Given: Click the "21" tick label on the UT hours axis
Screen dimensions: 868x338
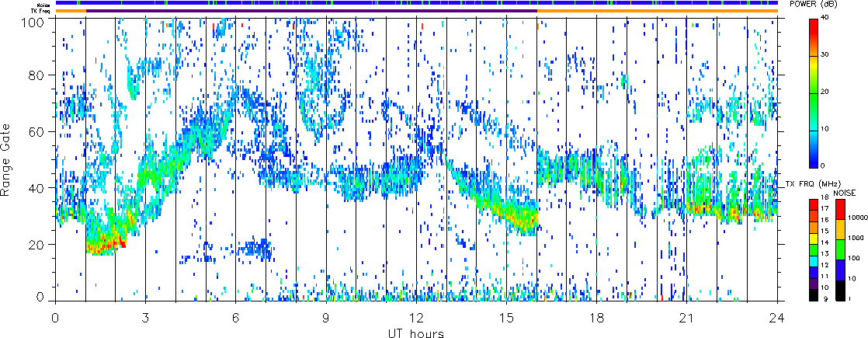Looking at the screenshot, I should point(687,318).
